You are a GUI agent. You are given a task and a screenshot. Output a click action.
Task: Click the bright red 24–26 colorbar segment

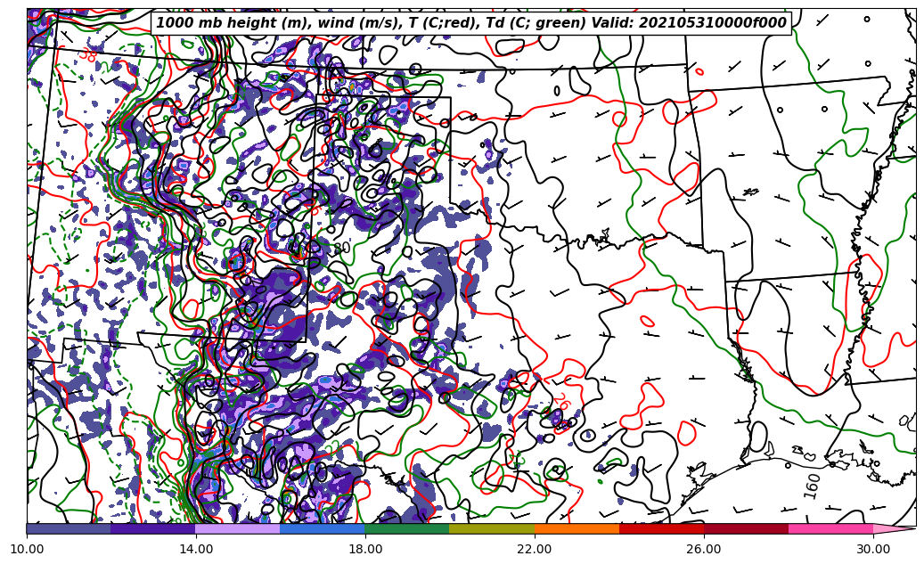point(661,528)
